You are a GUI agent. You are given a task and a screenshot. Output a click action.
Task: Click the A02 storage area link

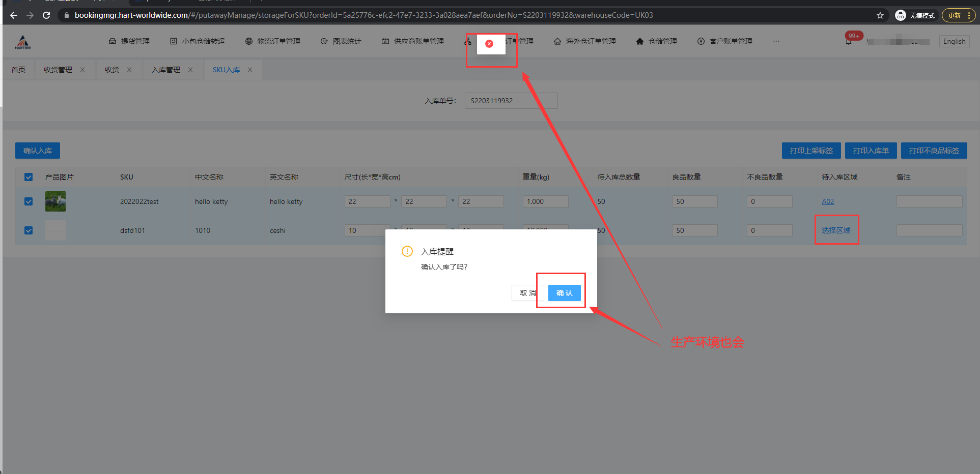(827, 201)
